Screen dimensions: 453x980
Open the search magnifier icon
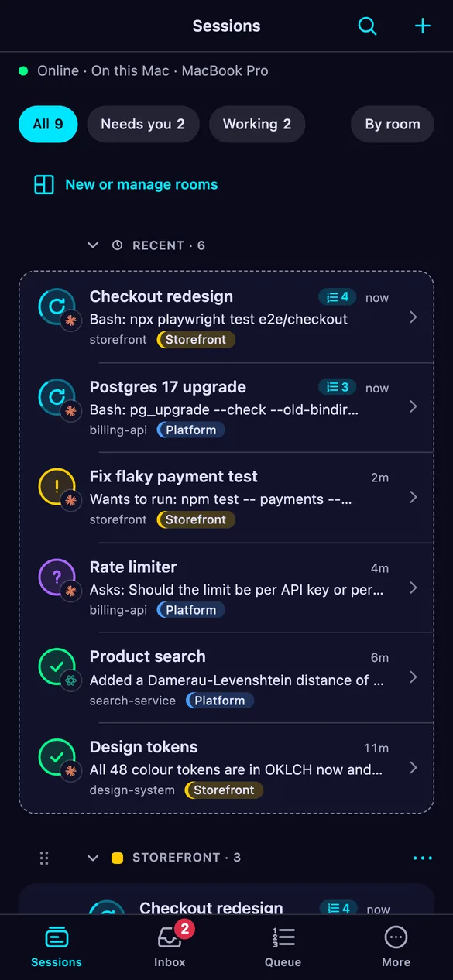[367, 26]
